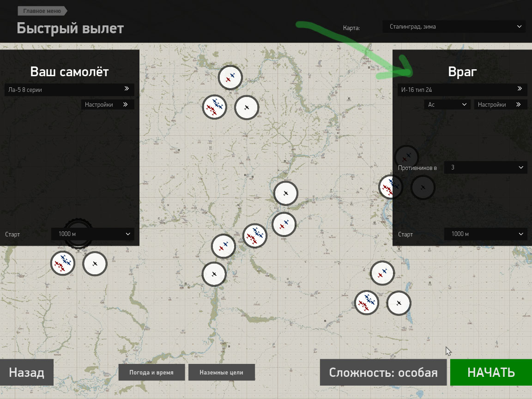Click the Старт label in Враг panel

[405, 234]
